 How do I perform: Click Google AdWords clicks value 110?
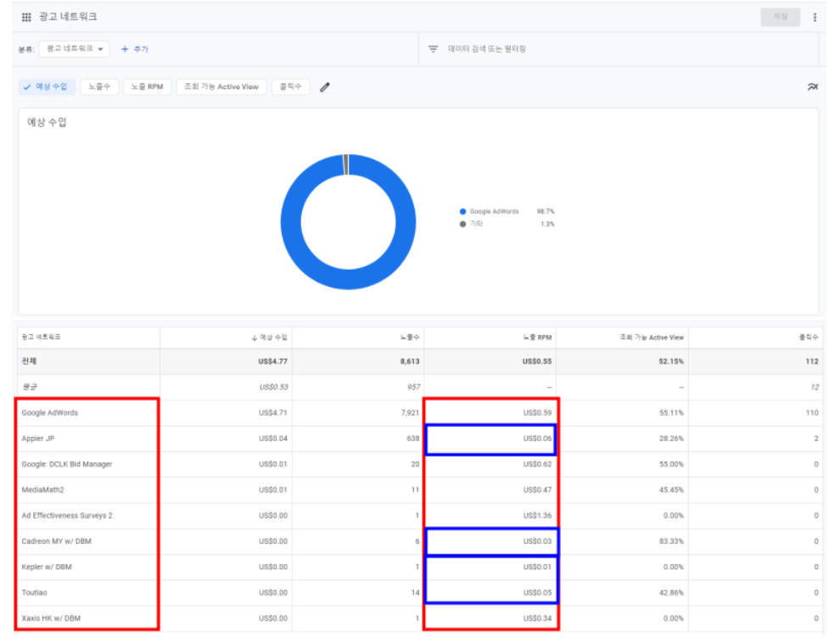coord(812,412)
